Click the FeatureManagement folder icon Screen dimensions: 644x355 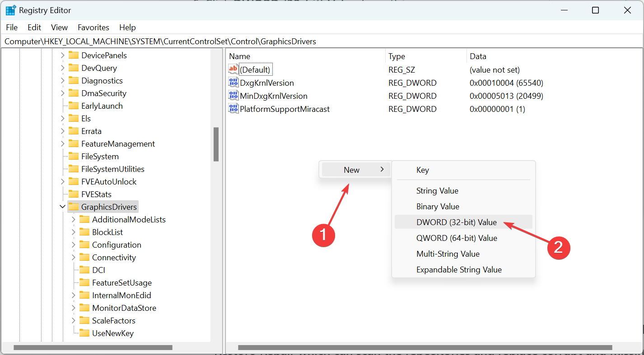pyautogui.click(x=74, y=143)
